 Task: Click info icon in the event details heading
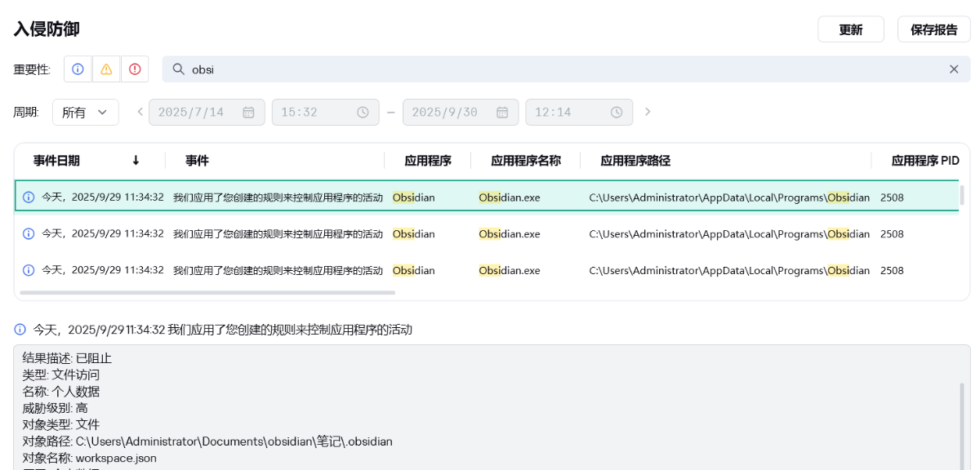click(20, 330)
